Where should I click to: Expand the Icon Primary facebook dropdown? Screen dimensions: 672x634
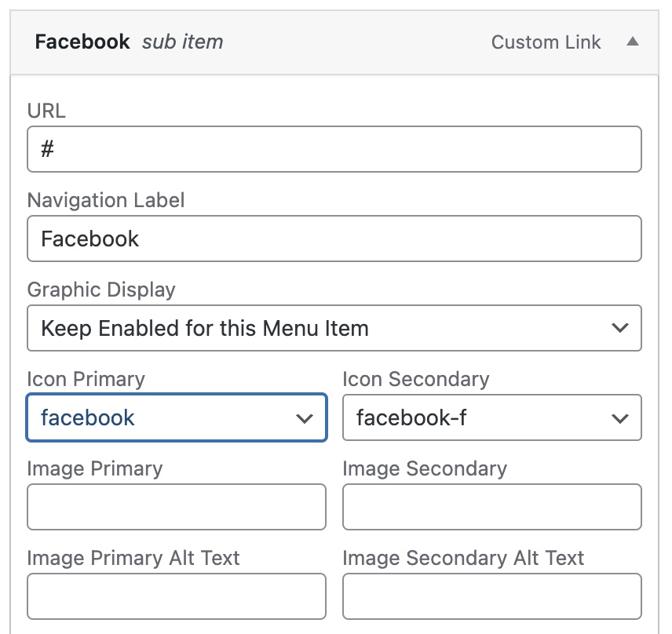[x=177, y=417]
